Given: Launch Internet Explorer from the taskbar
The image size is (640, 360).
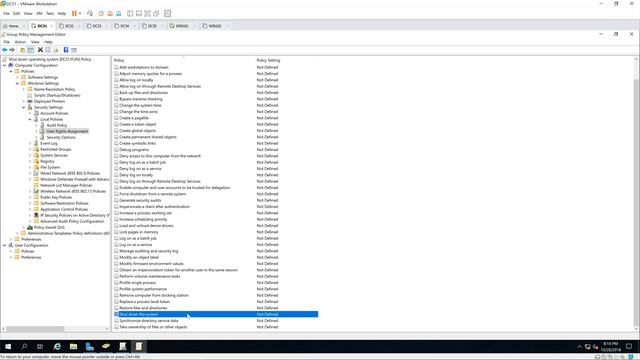Looking at the screenshot, I should pyautogui.click(x=57, y=347).
